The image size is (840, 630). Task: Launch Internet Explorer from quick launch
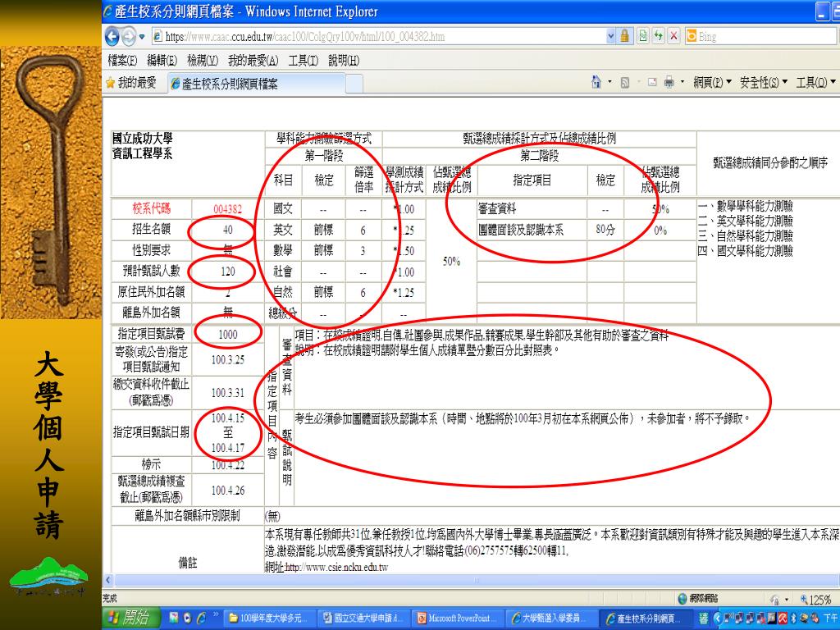coord(201,618)
